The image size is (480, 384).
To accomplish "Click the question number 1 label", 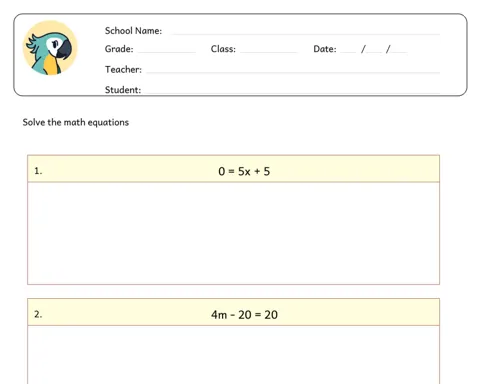I will pyautogui.click(x=38, y=171).
